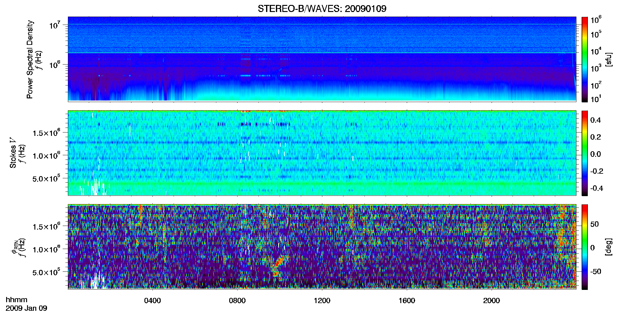This screenshot has height=332, width=644.
Task: Click the 2000 time tick label
Action: point(492,301)
